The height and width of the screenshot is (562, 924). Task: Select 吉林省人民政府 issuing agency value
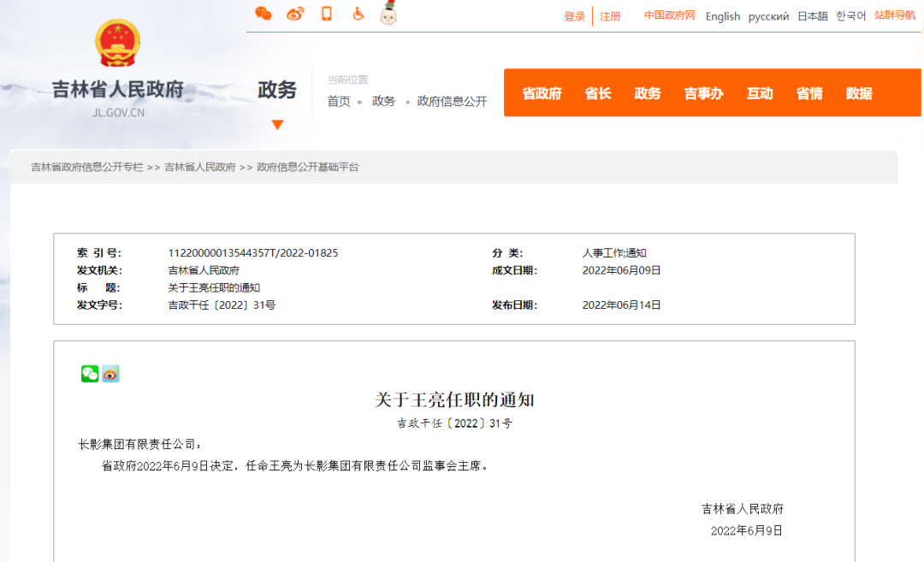point(204,270)
